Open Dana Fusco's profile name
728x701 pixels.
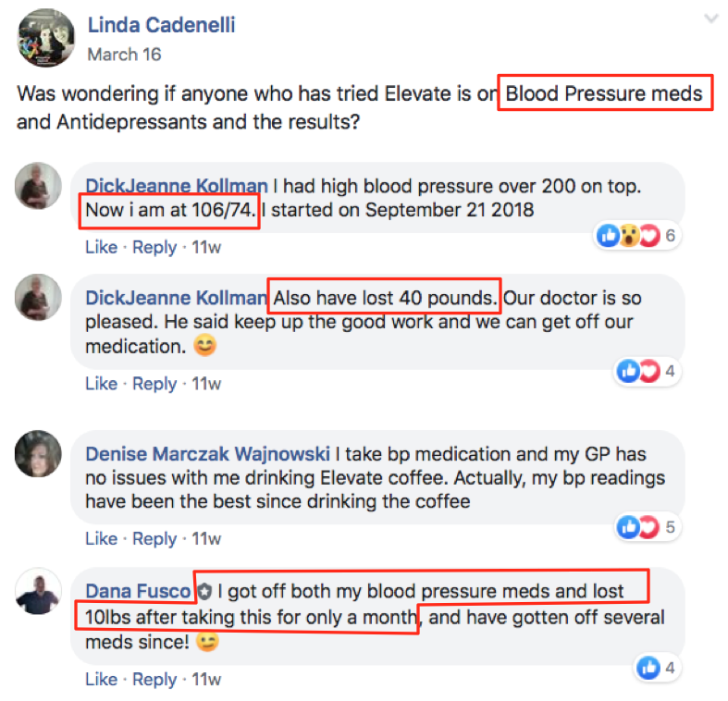click(138, 591)
